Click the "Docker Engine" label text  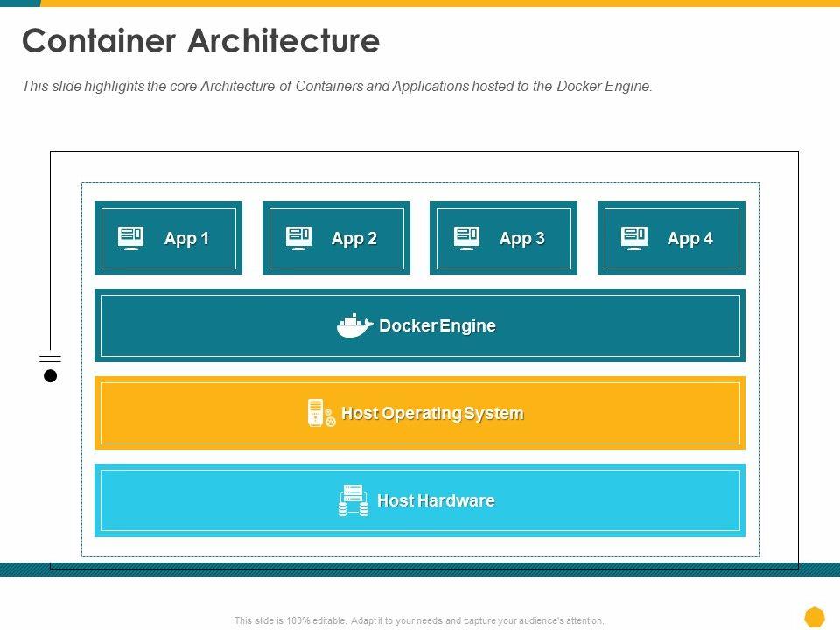[x=437, y=325]
